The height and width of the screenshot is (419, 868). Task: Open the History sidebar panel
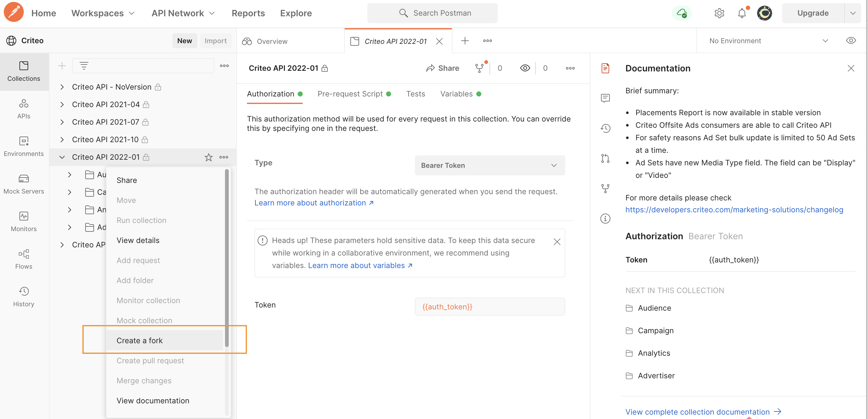tap(24, 297)
